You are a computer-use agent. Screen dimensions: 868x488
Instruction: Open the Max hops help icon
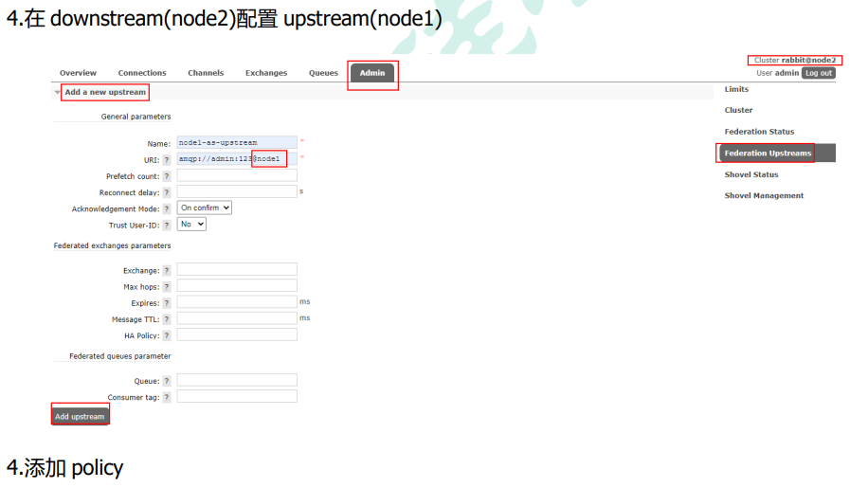[167, 286]
